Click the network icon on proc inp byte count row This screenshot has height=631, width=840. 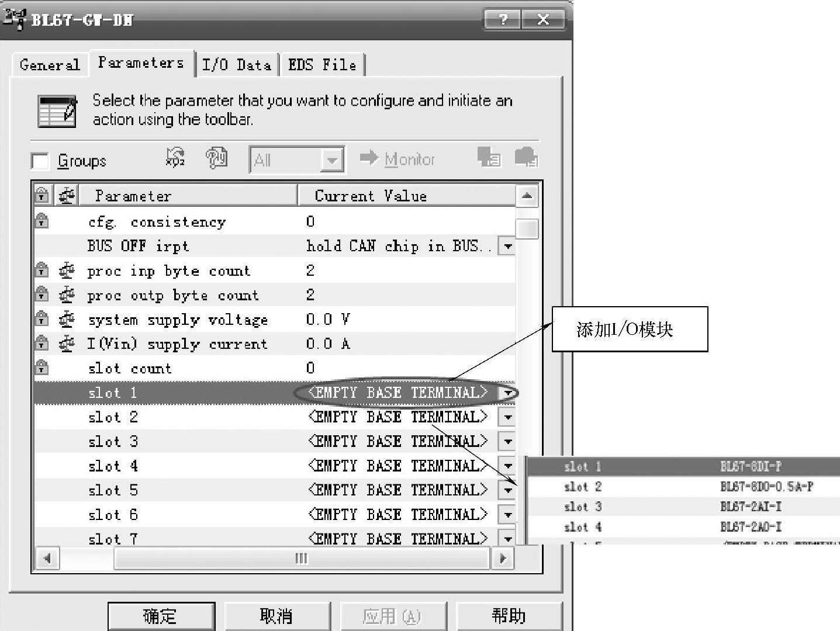click(x=67, y=270)
